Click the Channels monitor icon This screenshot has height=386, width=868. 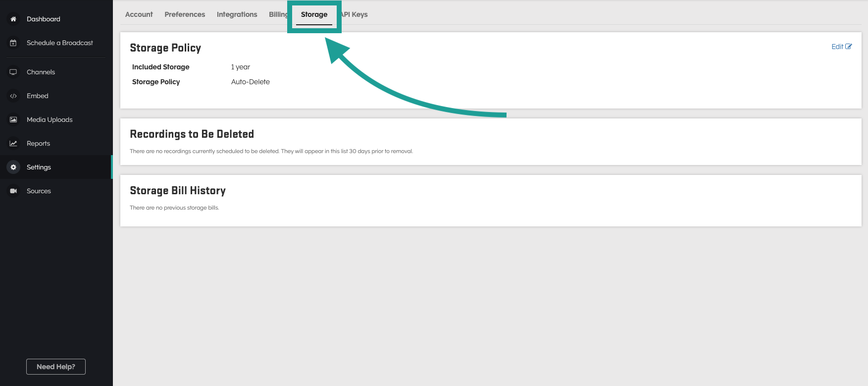pos(13,72)
